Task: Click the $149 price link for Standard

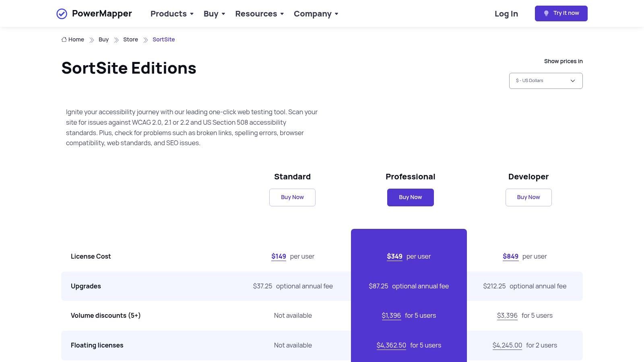Action: pyautogui.click(x=279, y=256)
